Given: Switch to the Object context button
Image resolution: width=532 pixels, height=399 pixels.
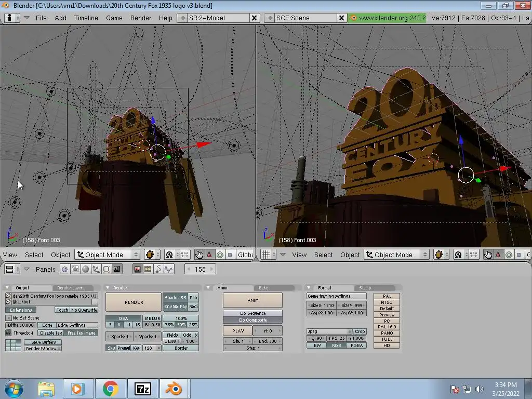Looking at the screenshot, I should pos(96,269).
